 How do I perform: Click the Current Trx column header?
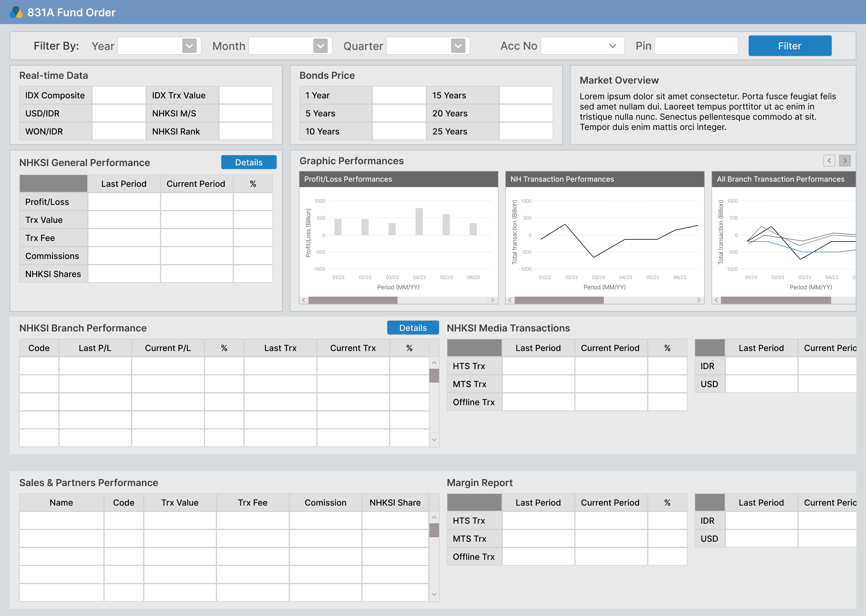tap(353, 348)
